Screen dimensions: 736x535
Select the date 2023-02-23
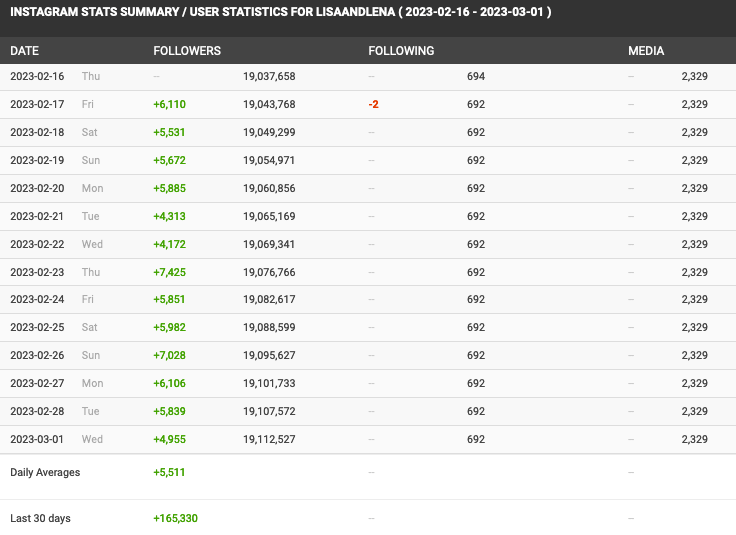pyautogui.click(x=37, y=272)
